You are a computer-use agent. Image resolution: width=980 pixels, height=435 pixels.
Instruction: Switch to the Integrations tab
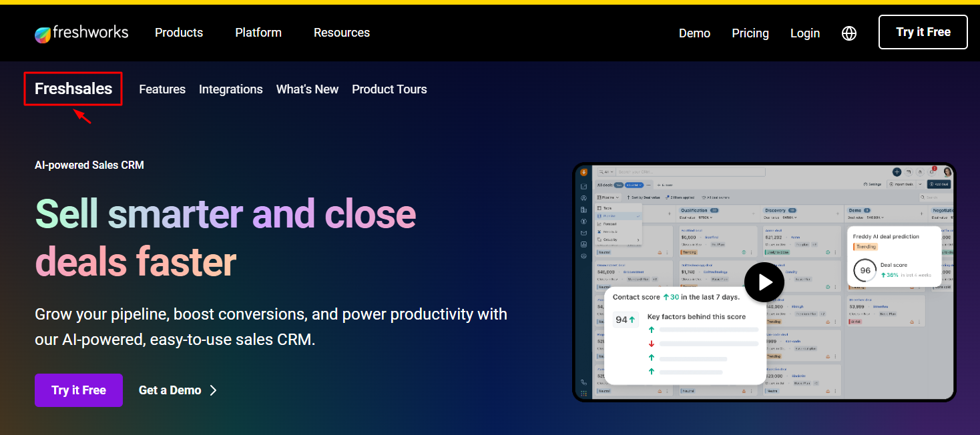click(x=230, y=89)
